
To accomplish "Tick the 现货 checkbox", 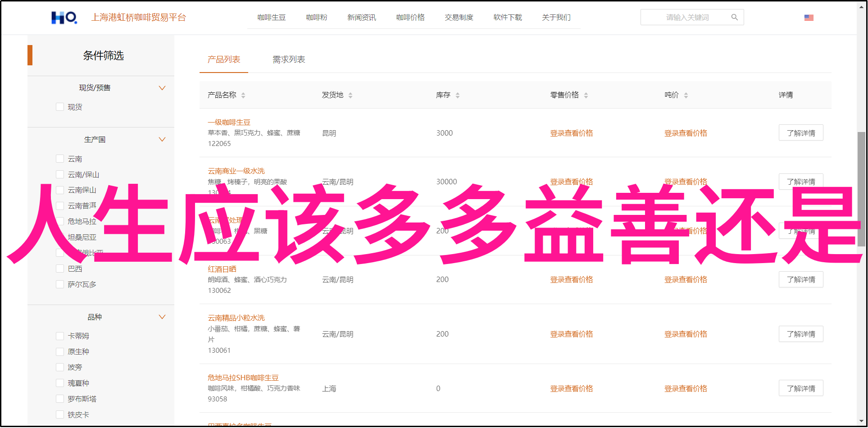I will click(x=59, y=107).
